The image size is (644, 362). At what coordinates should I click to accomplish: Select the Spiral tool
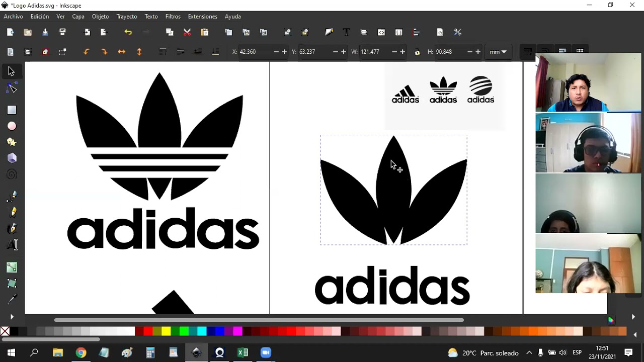[12, 174]
